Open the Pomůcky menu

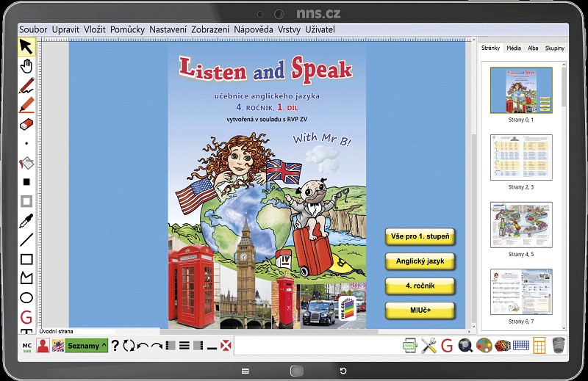coord(127,29)
